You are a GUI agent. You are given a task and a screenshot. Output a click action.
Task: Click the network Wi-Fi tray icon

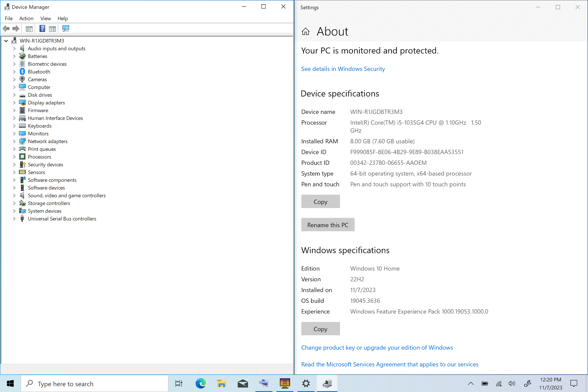(499, 384)
